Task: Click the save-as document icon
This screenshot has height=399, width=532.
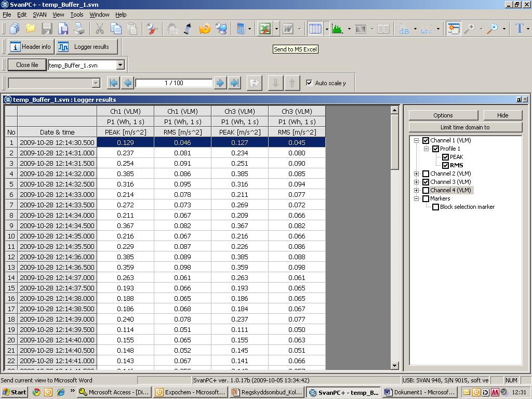Action: click(63, 29)
